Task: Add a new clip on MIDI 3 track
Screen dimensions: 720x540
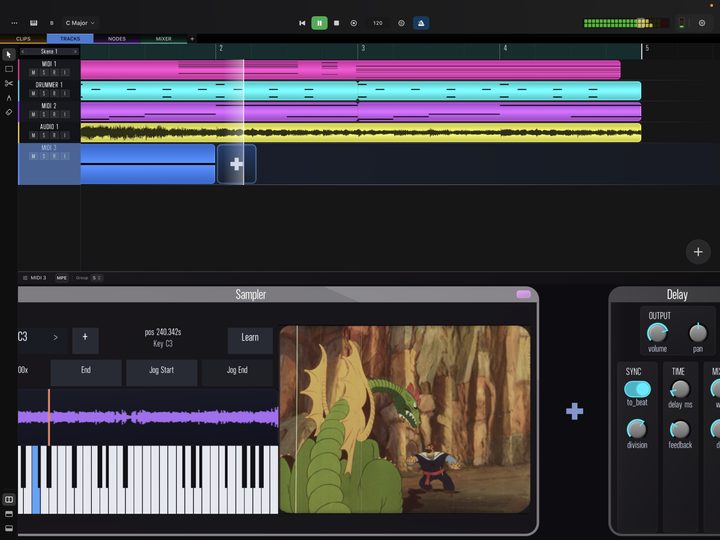Action: pos(236,164)
